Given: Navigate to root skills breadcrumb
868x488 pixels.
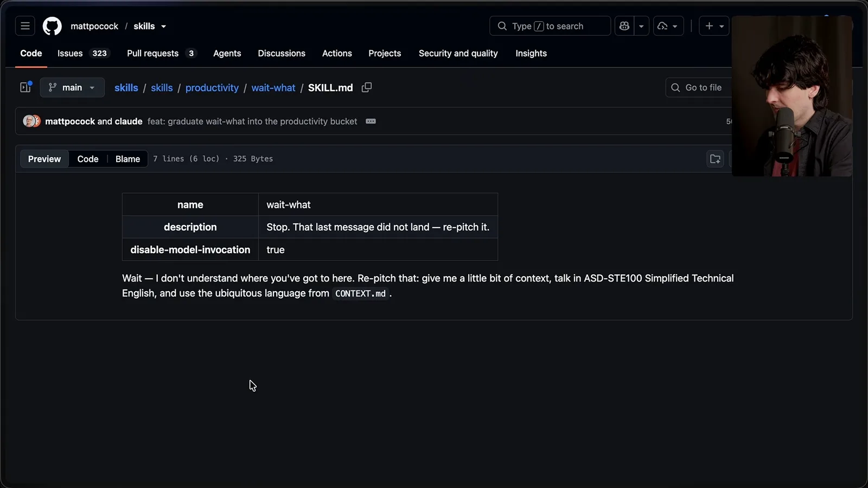Looking at the screenshot, I should (x=126, y=88).
